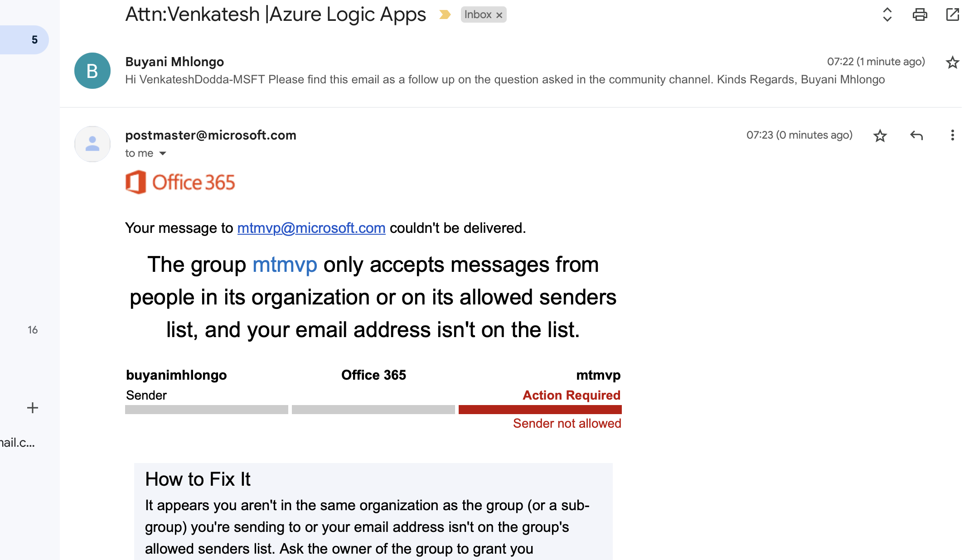Screen dimensions: 969x560
Task: Print the email conversation
Action: click(920, 14)
